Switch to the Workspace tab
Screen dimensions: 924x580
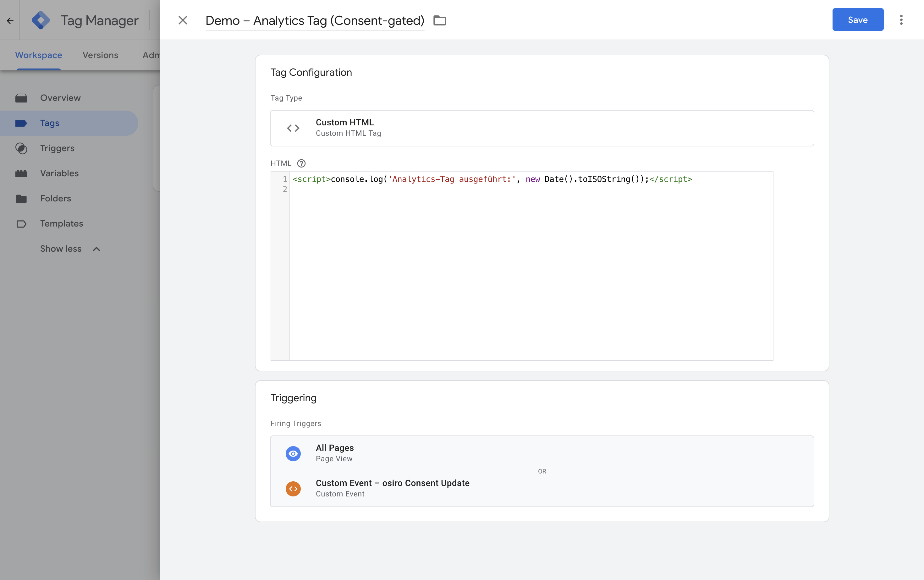(38, 55)
